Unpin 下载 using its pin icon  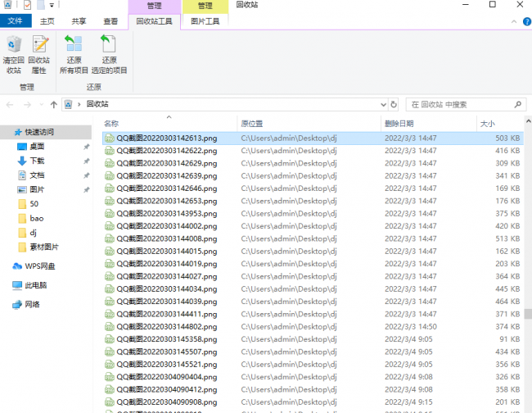(x=87, y=161)
